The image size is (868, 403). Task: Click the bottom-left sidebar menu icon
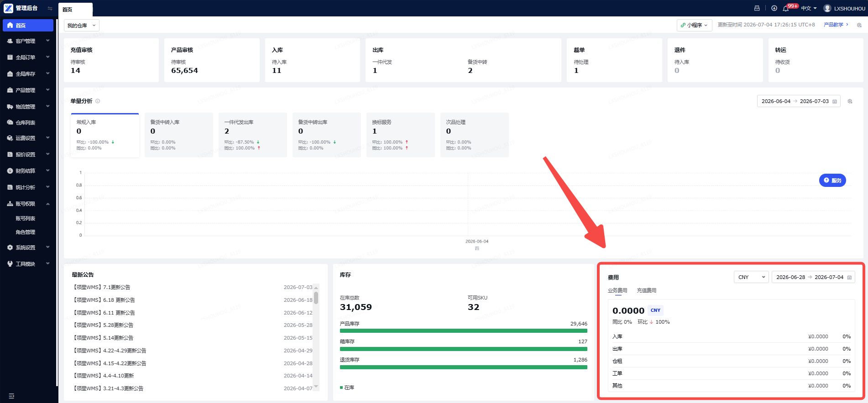11,396
